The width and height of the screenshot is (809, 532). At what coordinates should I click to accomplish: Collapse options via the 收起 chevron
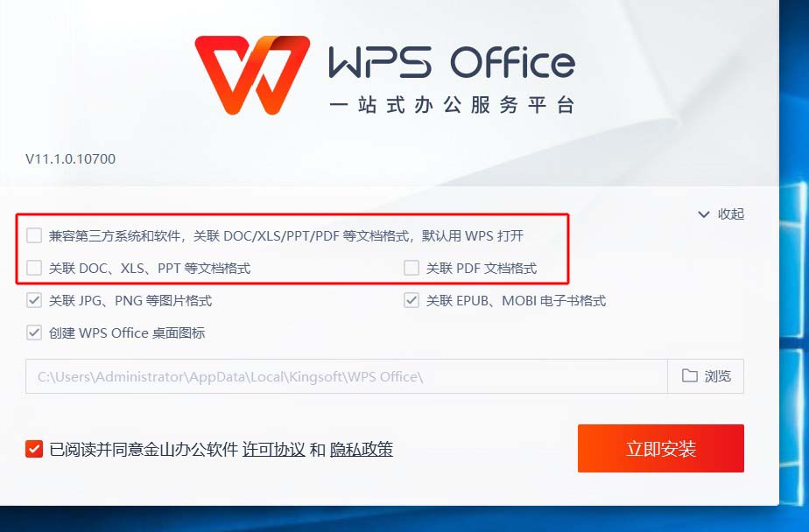[x=704, y=213]
